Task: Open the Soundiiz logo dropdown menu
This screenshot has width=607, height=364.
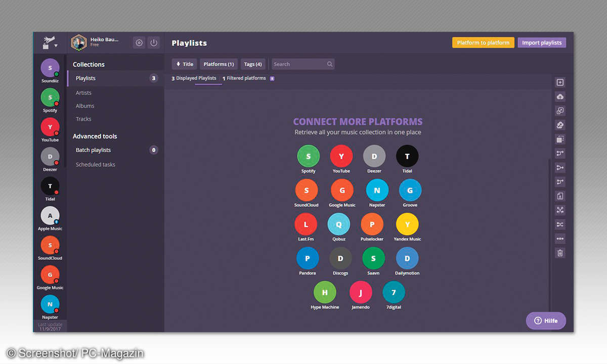Action: pyautogui.click(x=50, y=43)
